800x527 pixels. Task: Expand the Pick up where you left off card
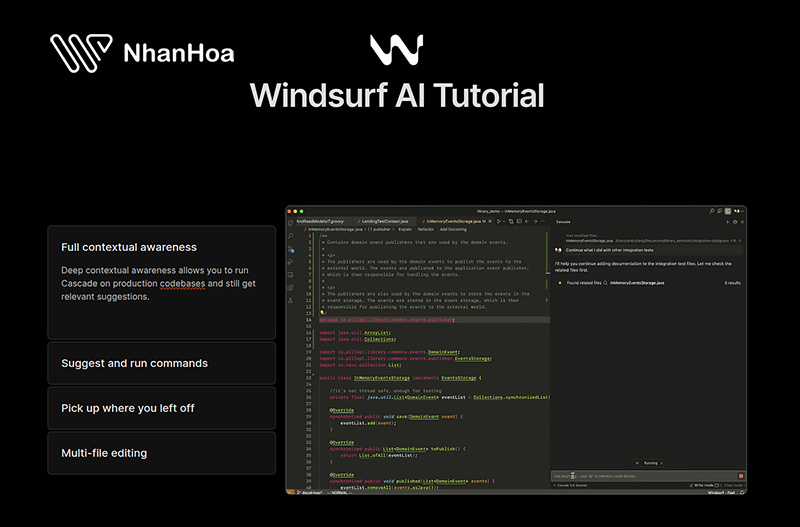coord(162,408)
